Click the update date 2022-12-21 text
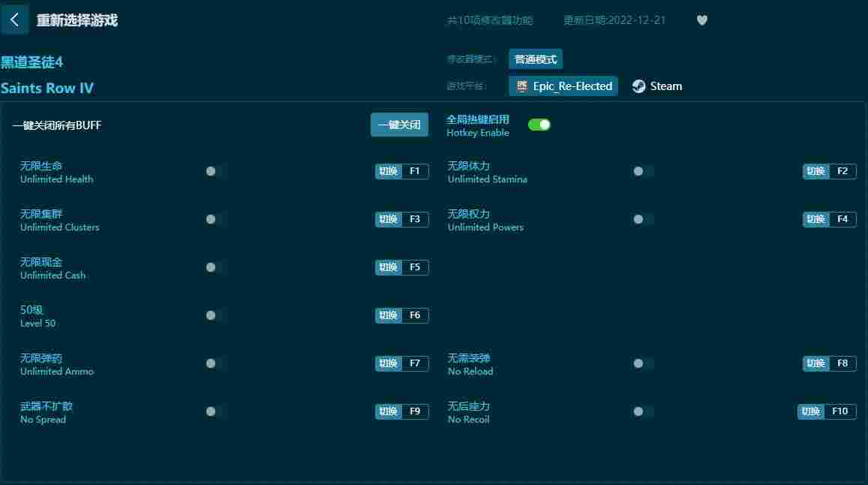868x485 pixels. [x=614, y=20]
